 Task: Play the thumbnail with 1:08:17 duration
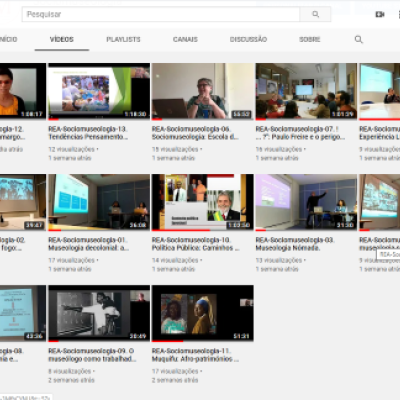pyautogui.click(x=23, y=91)
